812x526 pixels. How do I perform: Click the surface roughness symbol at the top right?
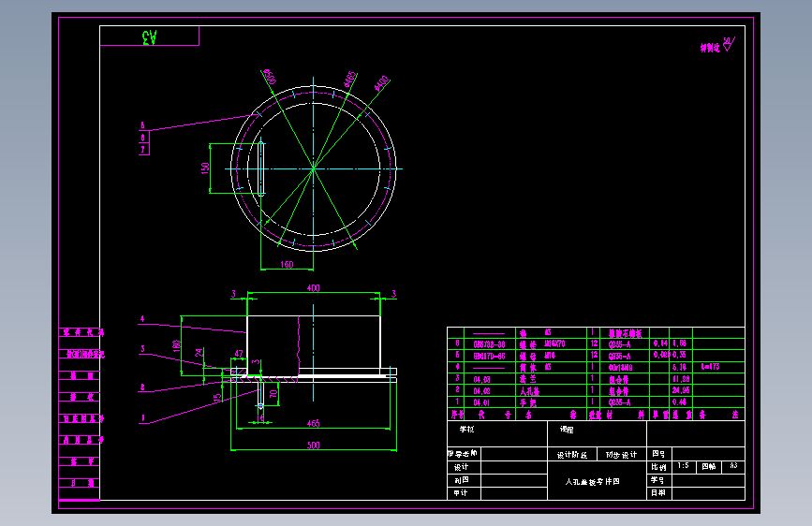point(730,45)
